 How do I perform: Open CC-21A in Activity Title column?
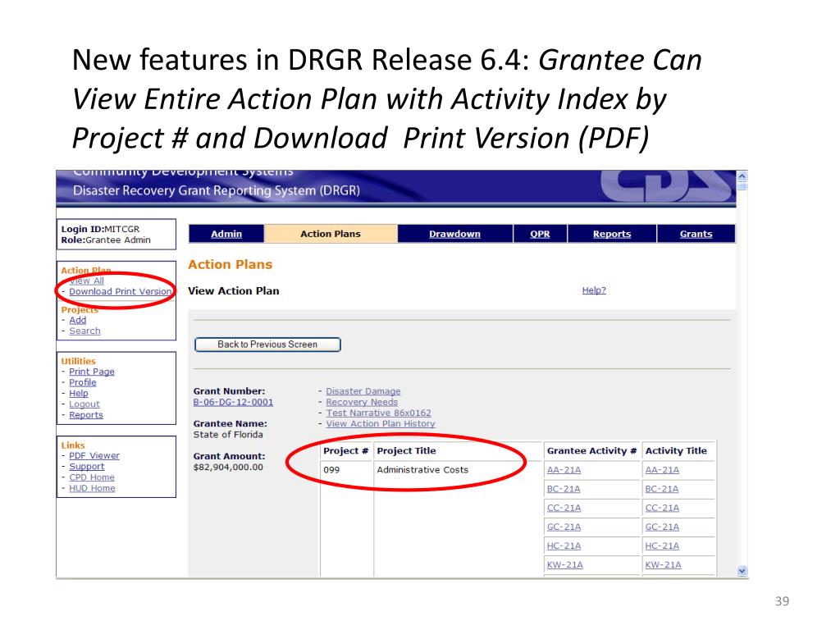662,508
